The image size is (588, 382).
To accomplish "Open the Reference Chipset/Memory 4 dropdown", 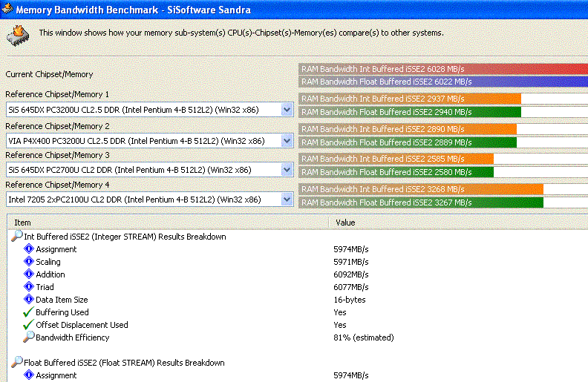I will (x=287, y=200).
